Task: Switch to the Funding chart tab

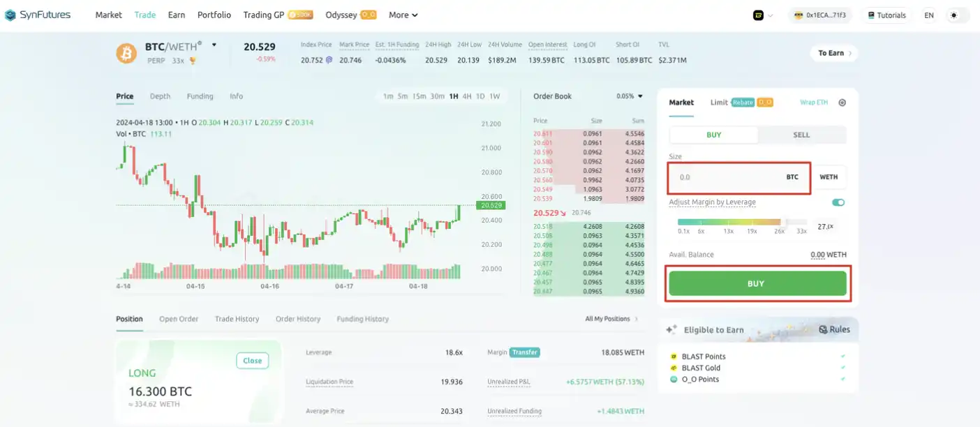Action: tap(200, 96)
